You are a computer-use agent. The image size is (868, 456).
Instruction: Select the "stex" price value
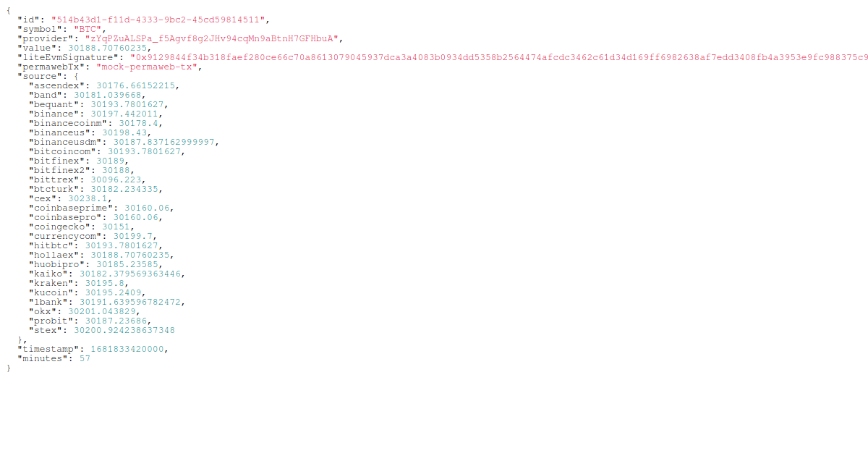(x=124, y=330)
